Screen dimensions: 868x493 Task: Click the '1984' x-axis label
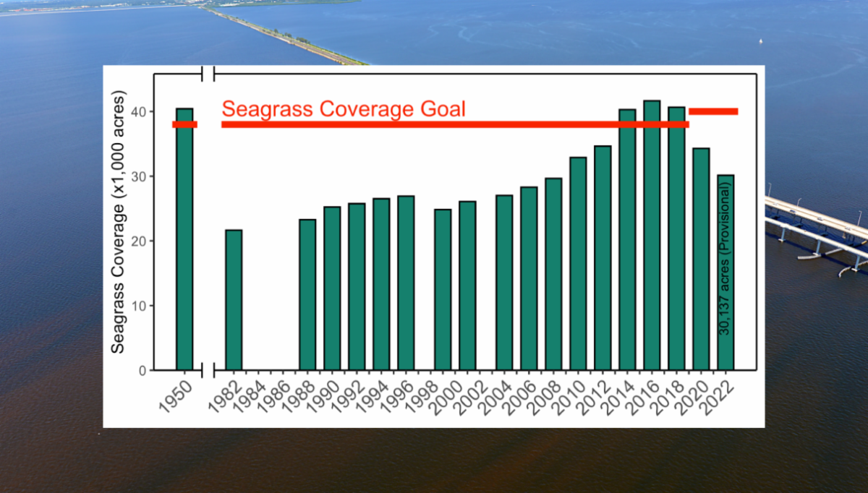click(249, 395)
